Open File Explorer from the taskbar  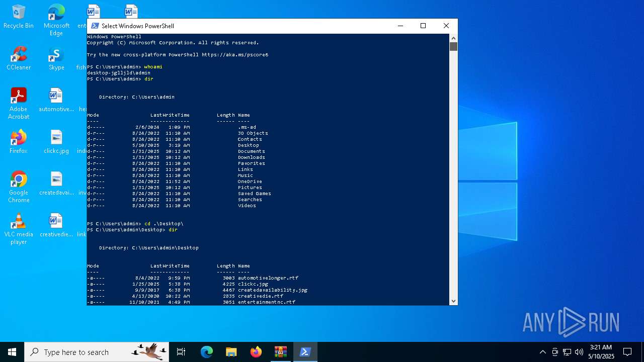click(x=231, y=352)
